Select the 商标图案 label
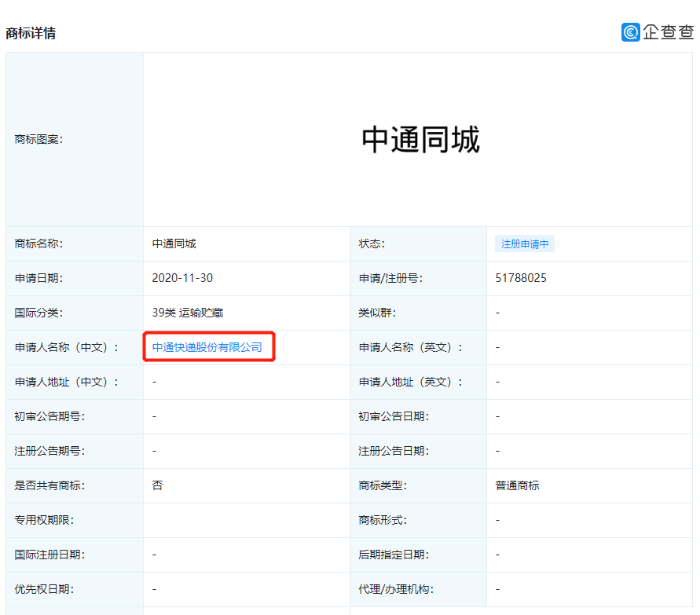This screenshot has height=615, width=700. point(38,140)
